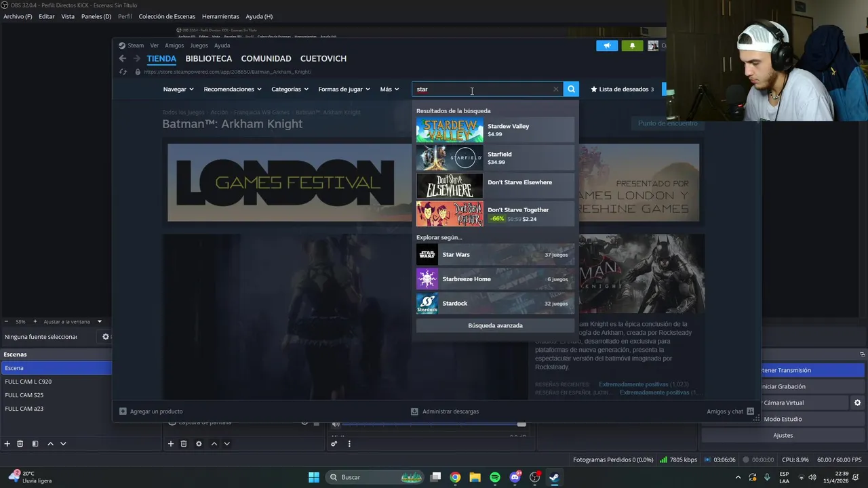Open the Steam profile avatar
Image resolution: width=868 pixels, height=488 pixels.
(653, 45)
